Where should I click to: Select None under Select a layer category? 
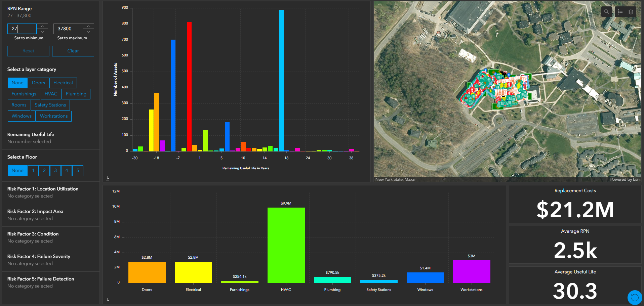17,83
